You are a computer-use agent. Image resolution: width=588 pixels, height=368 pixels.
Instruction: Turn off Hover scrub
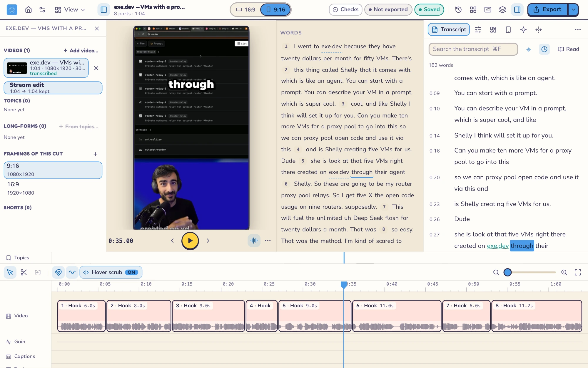pyautogui.click(x=111, y=272)
